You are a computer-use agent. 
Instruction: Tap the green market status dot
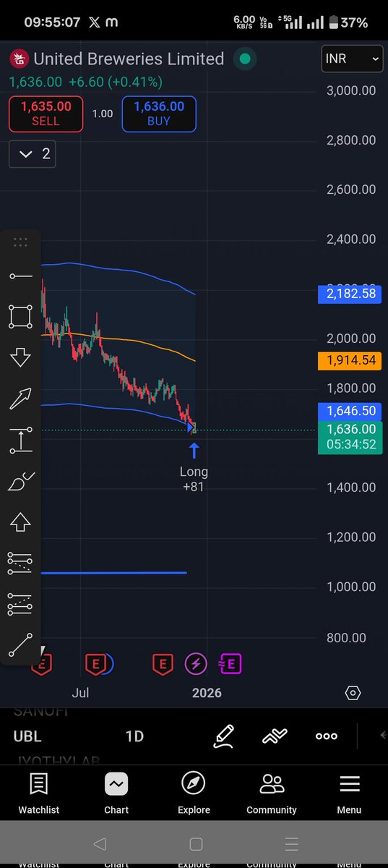[x=245, y=59]
